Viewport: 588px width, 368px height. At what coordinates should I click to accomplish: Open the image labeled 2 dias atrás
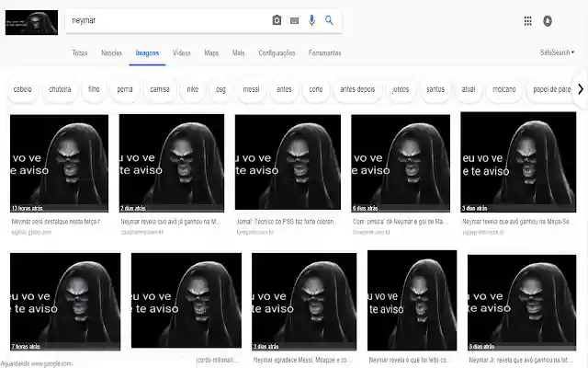click(x=172, y=164)
